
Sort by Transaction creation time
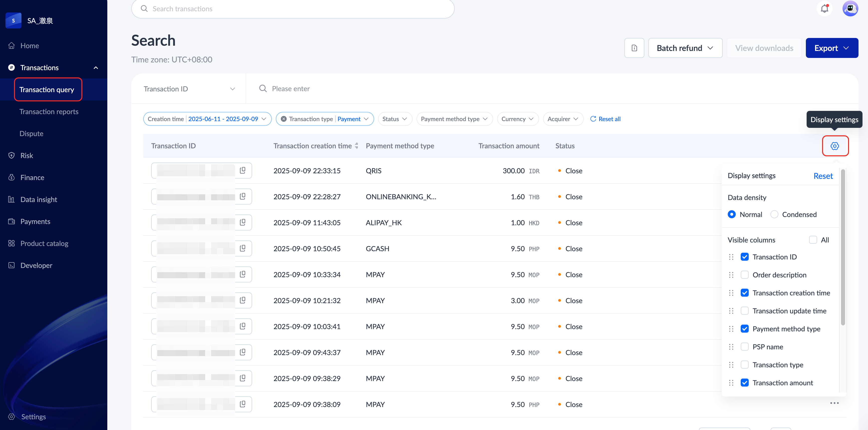tap(356, 146)
